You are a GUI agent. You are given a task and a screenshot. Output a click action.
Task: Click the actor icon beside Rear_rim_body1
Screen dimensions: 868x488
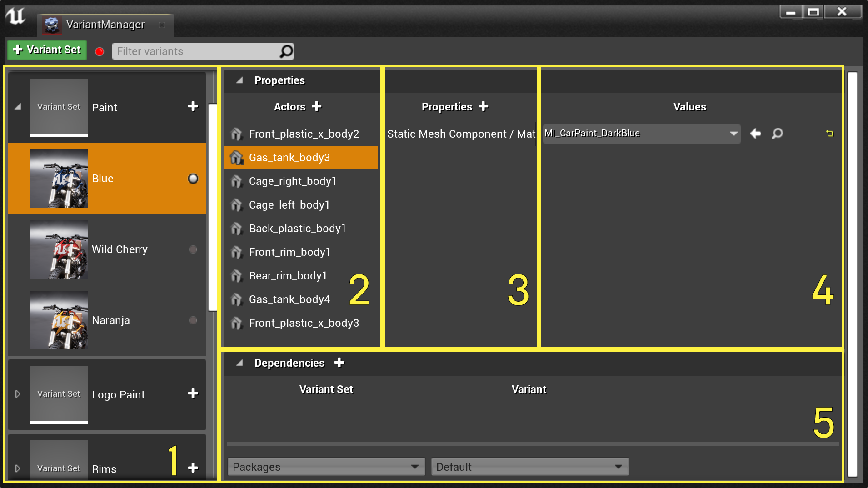(x=236, y=276)
